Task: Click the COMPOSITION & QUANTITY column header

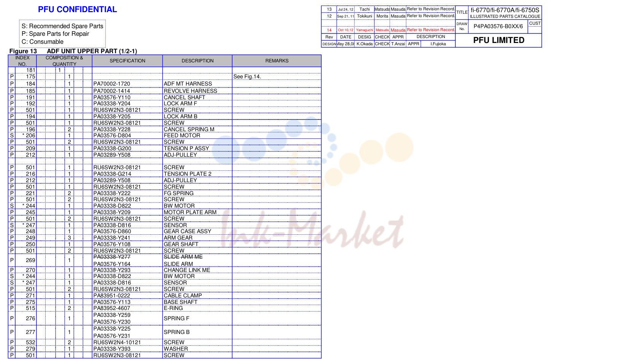Action: [64, 61]
